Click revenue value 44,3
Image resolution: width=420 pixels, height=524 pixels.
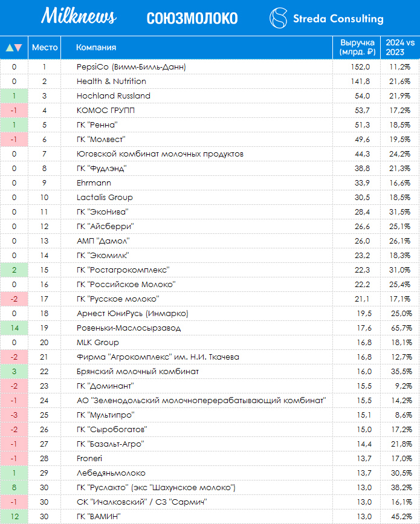click(362, 154)
